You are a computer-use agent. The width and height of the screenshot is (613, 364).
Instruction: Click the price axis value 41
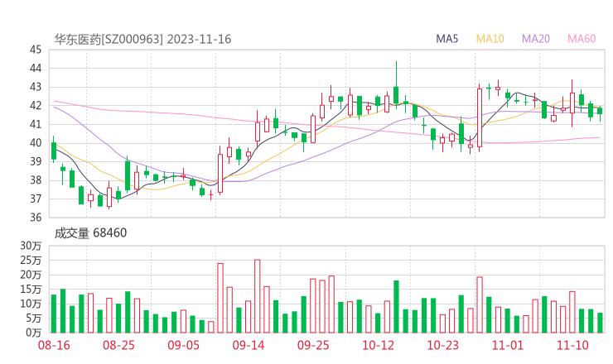[x=36, y=124]
